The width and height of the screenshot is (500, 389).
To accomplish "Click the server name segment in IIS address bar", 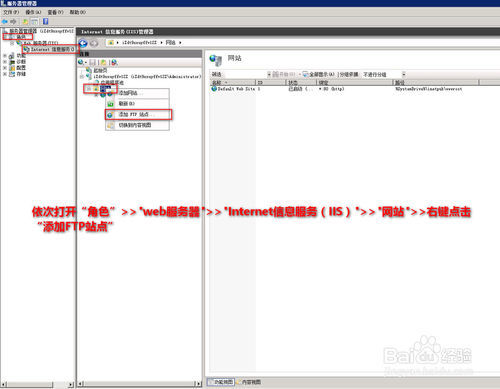I will point(139,43).
